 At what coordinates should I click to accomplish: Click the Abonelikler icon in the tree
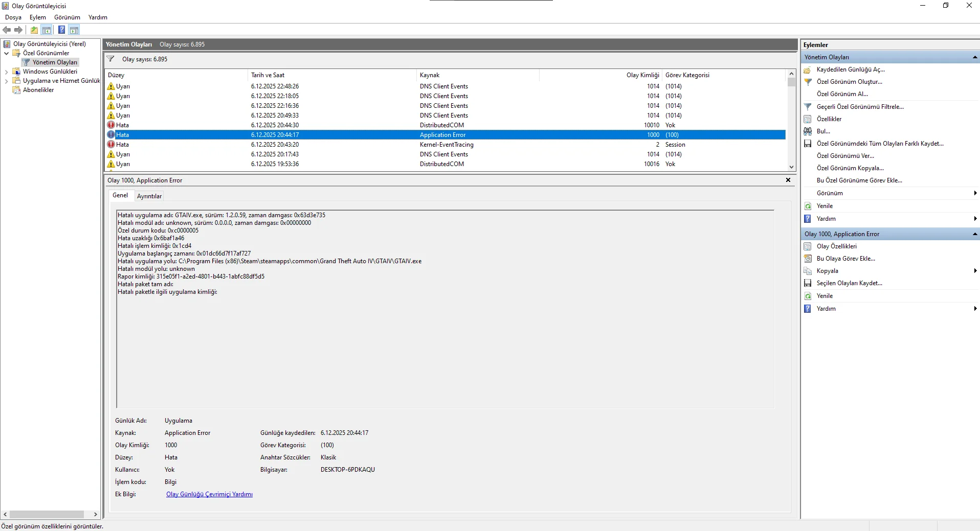coord(16,90)
